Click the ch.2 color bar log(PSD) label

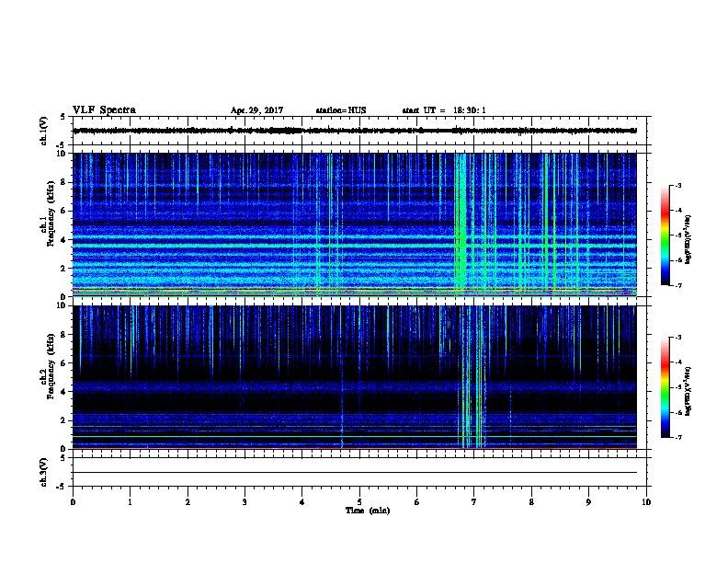(688, 392)
